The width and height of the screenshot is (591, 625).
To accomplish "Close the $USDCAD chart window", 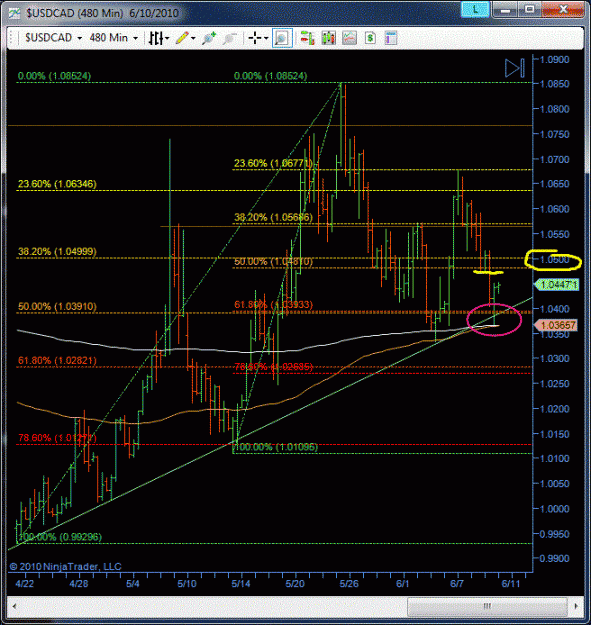I will (563, 10).
